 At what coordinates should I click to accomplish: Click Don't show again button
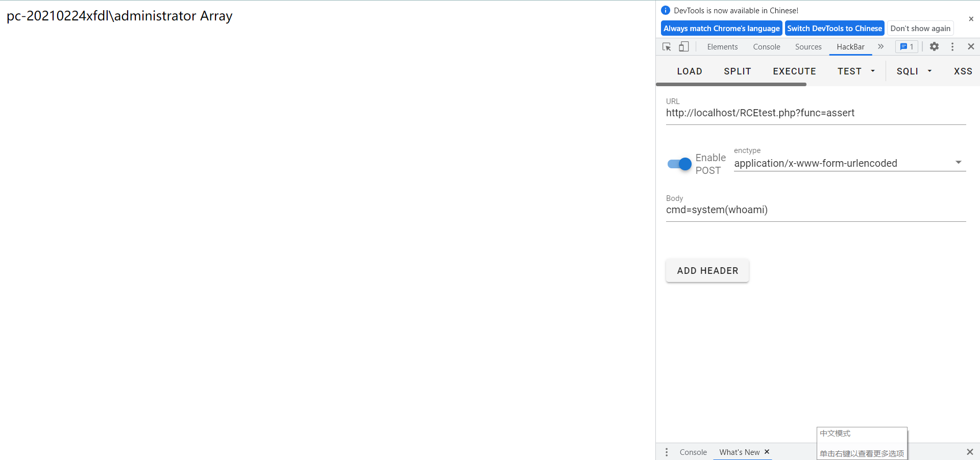(920, 29)
